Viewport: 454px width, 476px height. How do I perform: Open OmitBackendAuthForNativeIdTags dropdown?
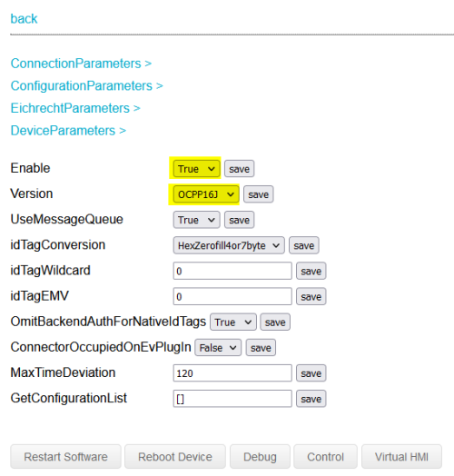233,322
